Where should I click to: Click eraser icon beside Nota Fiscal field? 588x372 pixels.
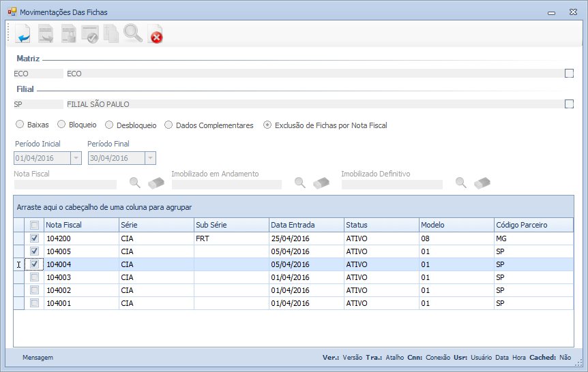pyautogui.click(x=156, y=183)
